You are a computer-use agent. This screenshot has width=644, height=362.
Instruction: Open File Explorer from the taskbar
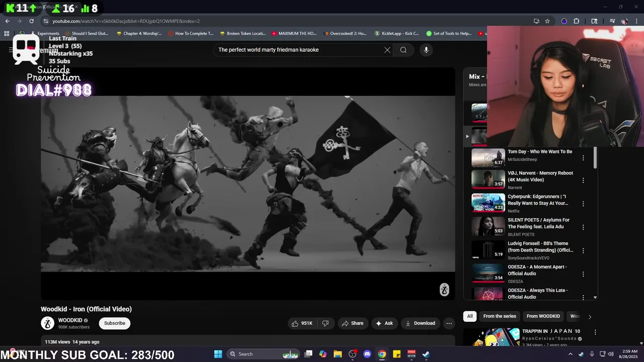(x=338, y=354)
